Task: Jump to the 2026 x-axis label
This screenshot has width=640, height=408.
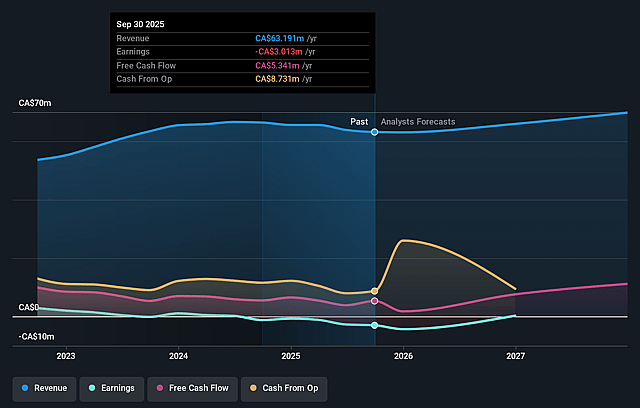Action: 404,355
